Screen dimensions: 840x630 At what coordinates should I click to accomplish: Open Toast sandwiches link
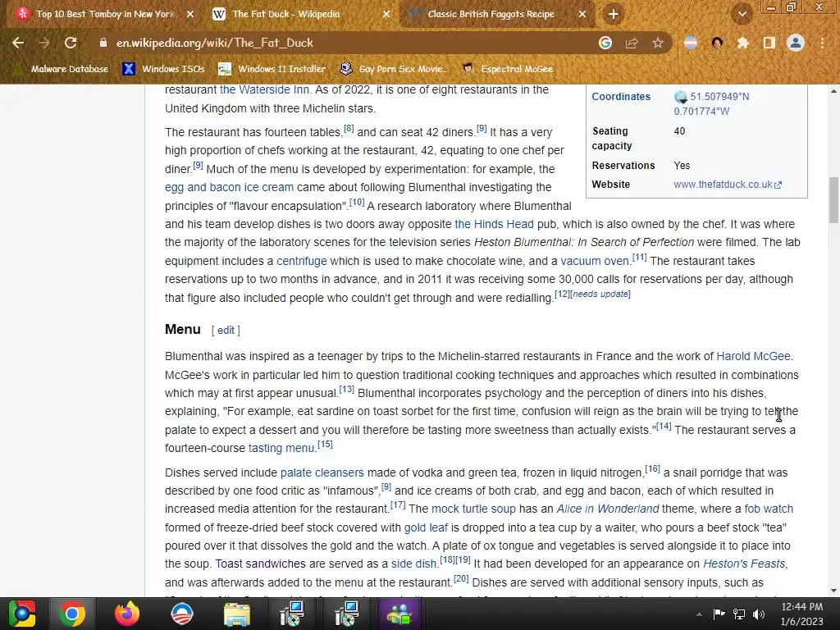point(260,564)
